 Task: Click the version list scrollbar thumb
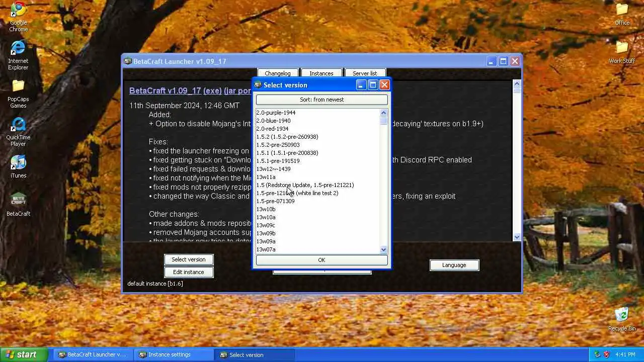[x=384, y=121]
